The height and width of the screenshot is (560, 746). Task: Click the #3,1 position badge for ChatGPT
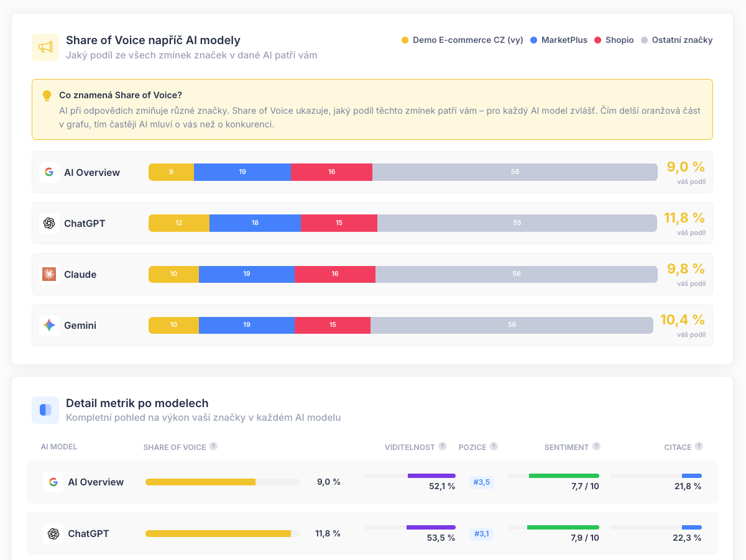482,534
